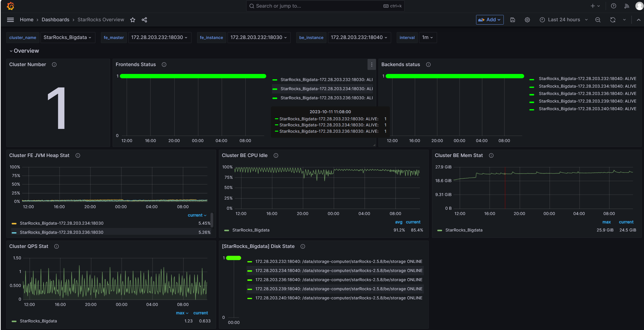Open the Grafana home logo

10,6
